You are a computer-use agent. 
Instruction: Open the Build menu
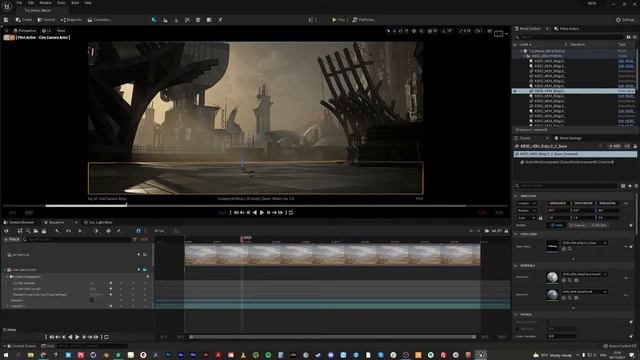tap(75, 3)
